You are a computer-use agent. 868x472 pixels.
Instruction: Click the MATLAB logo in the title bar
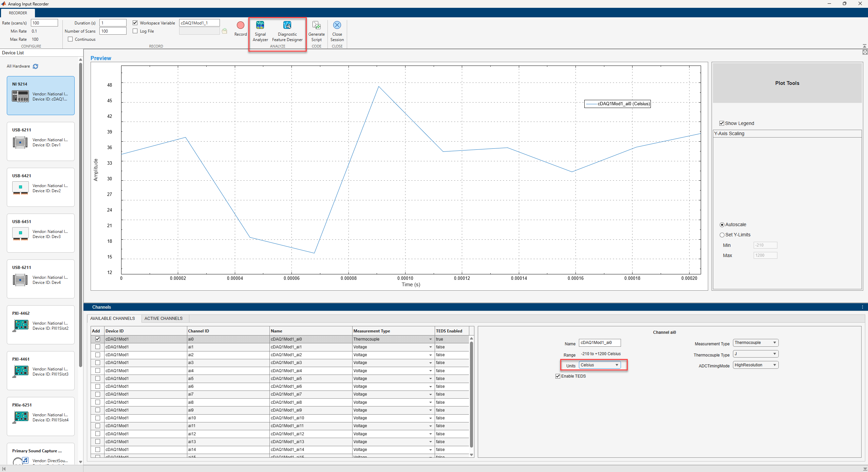(x=4, y=4)
